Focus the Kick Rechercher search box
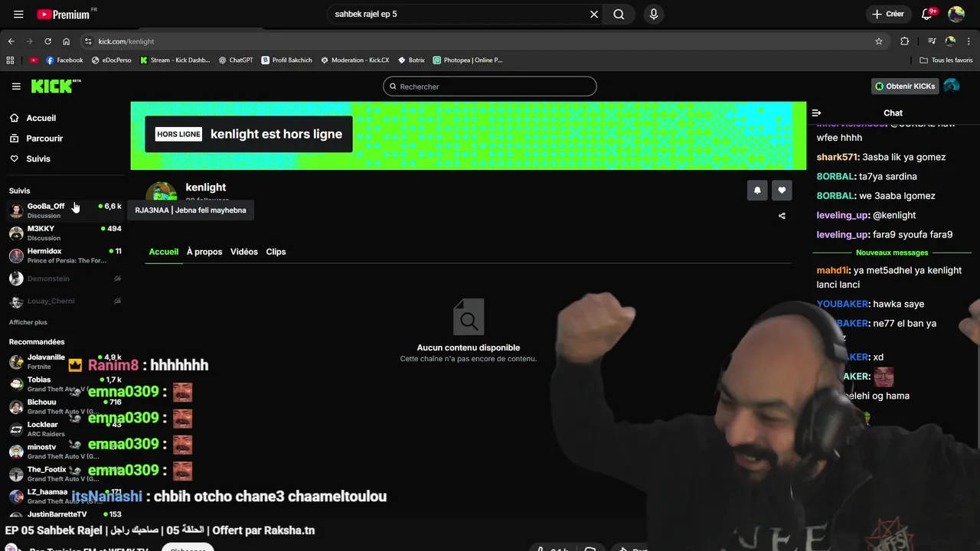The height and width of the screenshot is (551, 980). [x=490, y=86]
